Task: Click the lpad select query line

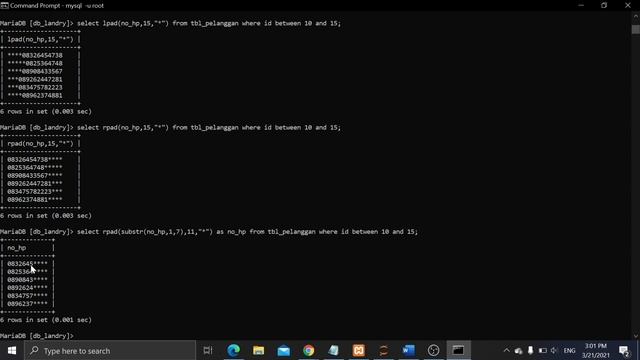Action: [x=170, y=23]
